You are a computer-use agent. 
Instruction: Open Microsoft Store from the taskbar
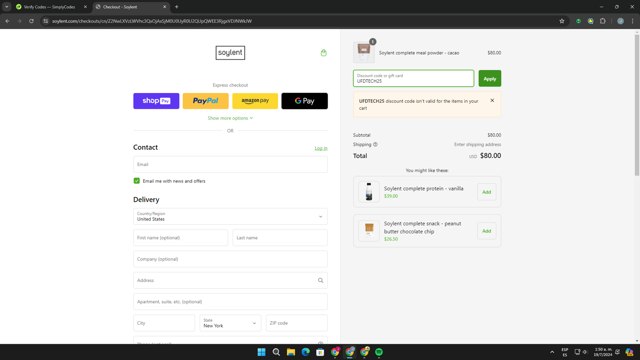(x=320, y=352)
